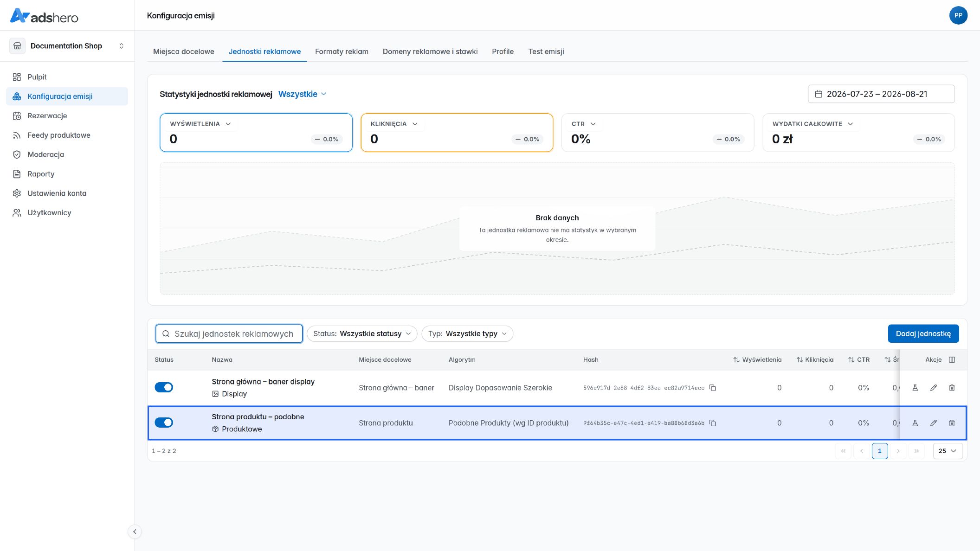Open test flask for Strona główna baner

tap(915, 388)
